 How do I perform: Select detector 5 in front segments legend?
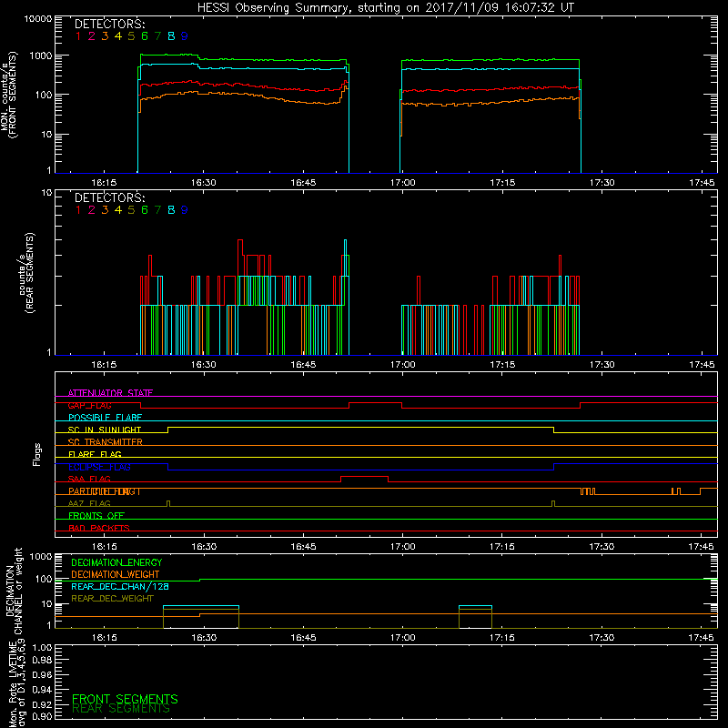point(131,36)
